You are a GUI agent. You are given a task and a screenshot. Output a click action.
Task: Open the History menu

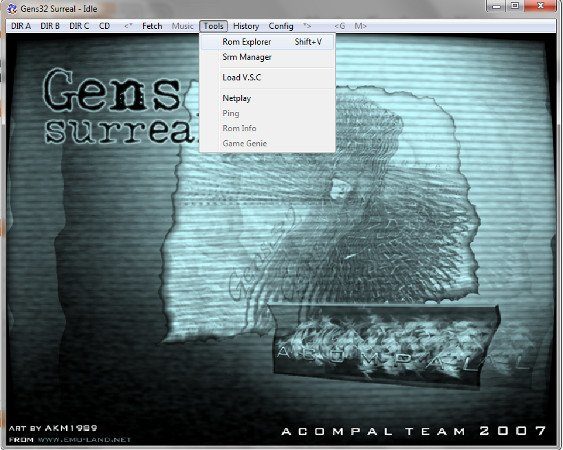[x=246, y=26]
